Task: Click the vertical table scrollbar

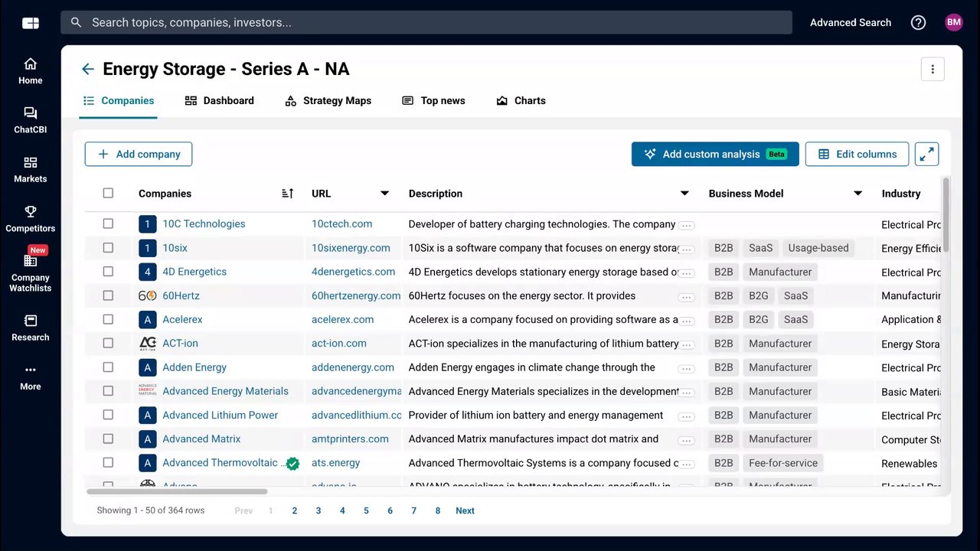Action: (946, 214)
